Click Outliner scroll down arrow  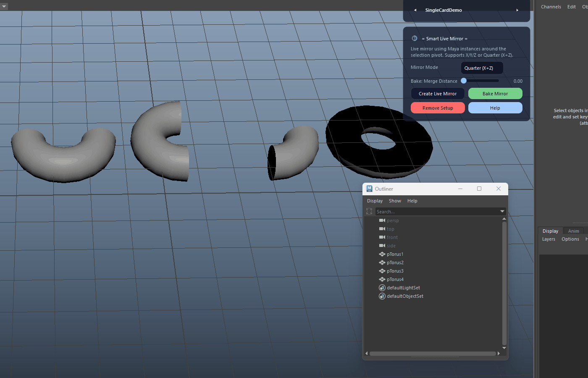pyautogui.click(x=504, y=348)
